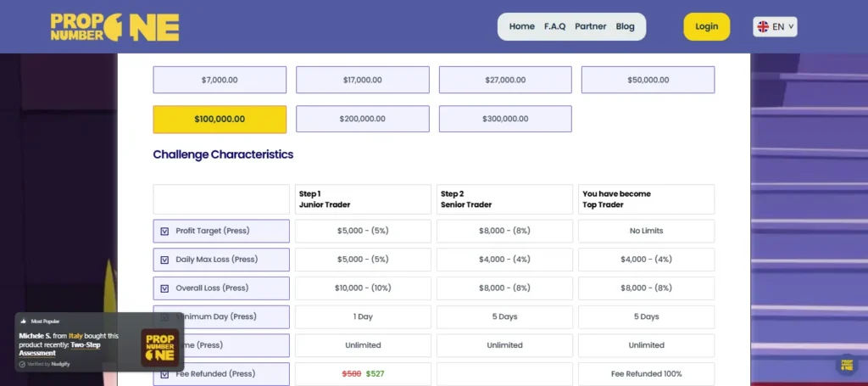The height and width of the screenshot is (386, 868).
Task: Click the No Limits cell
Action: (646, 231)
